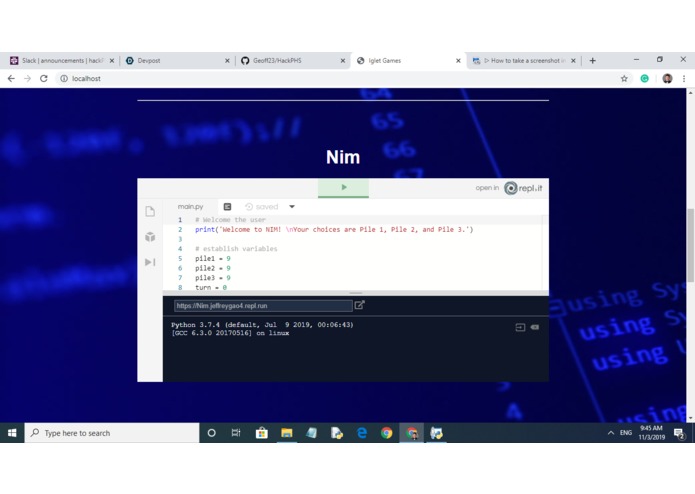Select the Iglet Games tab
The height and width of the screenshot is (494, 695).
pos(385,61)
